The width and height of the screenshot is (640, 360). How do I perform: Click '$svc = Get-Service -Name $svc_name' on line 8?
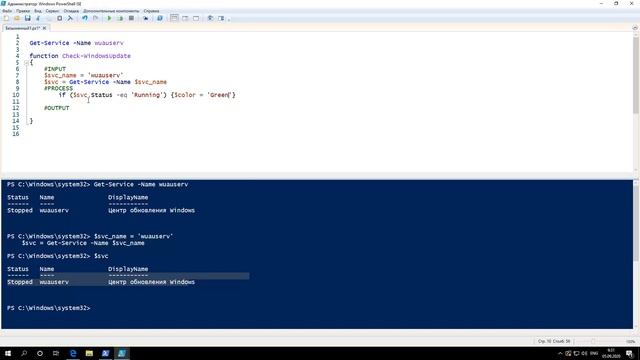click(x=105, y=82)
